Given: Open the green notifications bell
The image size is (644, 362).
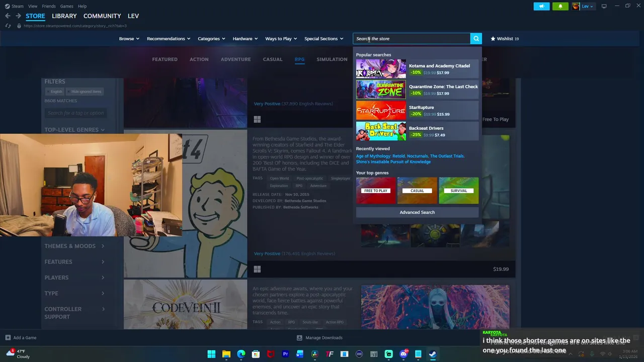Looking at the screenshot, I should (560, 6).
